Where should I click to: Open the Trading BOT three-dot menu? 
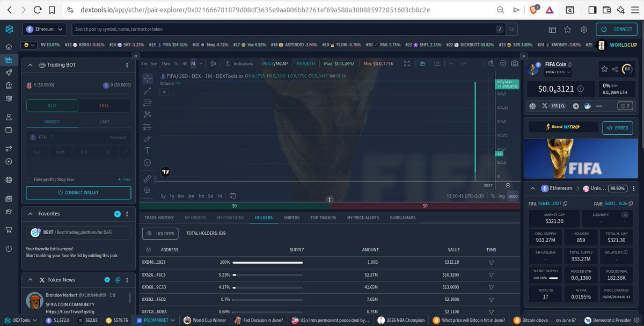[x=127, y=65]
